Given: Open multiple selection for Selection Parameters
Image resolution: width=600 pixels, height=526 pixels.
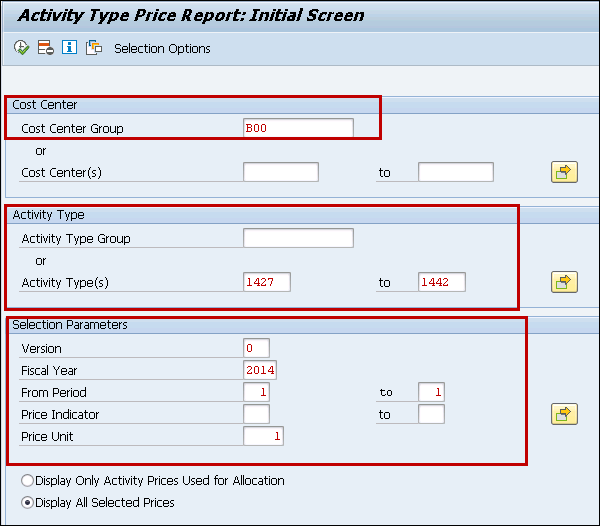Looking at the screenshot, I should tap(565, 414).
